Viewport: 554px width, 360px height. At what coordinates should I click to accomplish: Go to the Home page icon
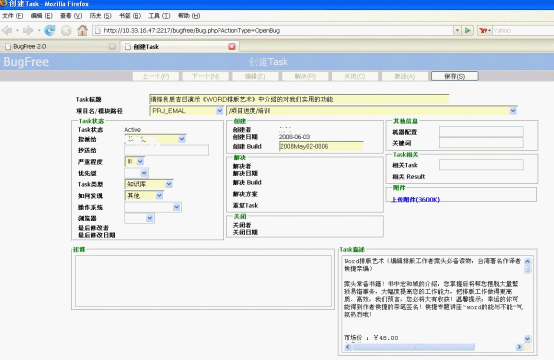pyautogui.click(x=82, y=30)
